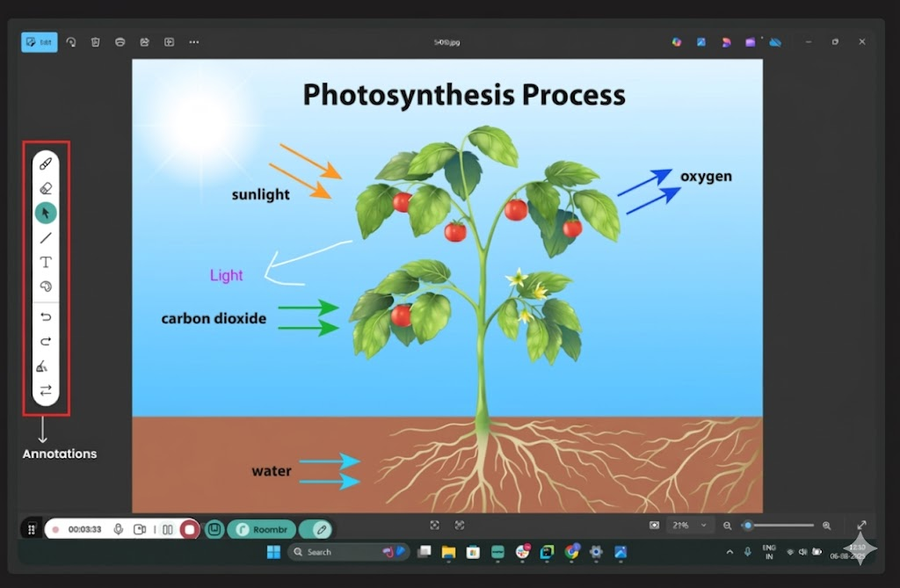The width and height of the screenshot is (900, 588).
Task: Undo the last annotation
Action: click(46, 317)
